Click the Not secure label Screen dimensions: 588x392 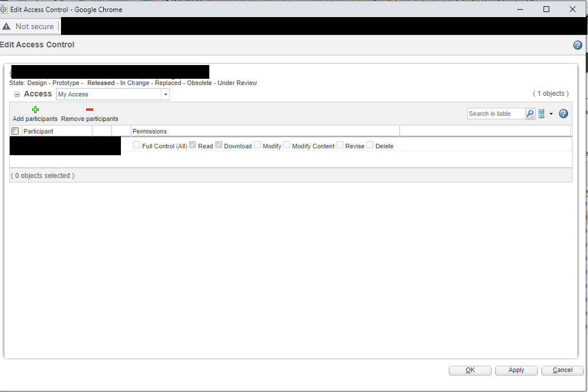[35, 26]
